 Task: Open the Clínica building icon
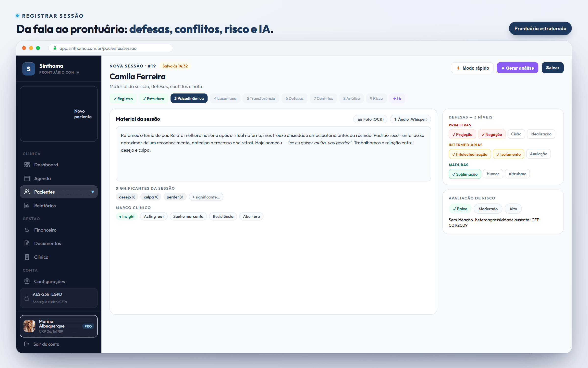pos(27,257)
